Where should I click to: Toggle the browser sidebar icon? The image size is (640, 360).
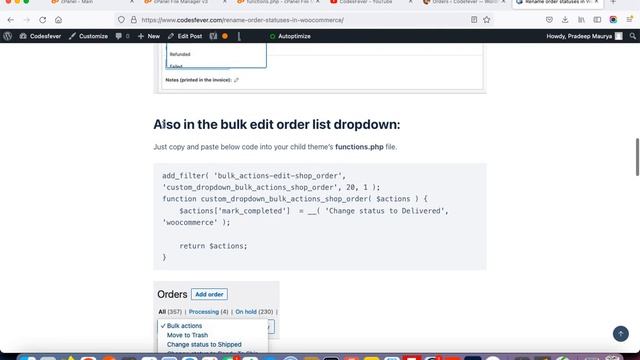597,20
